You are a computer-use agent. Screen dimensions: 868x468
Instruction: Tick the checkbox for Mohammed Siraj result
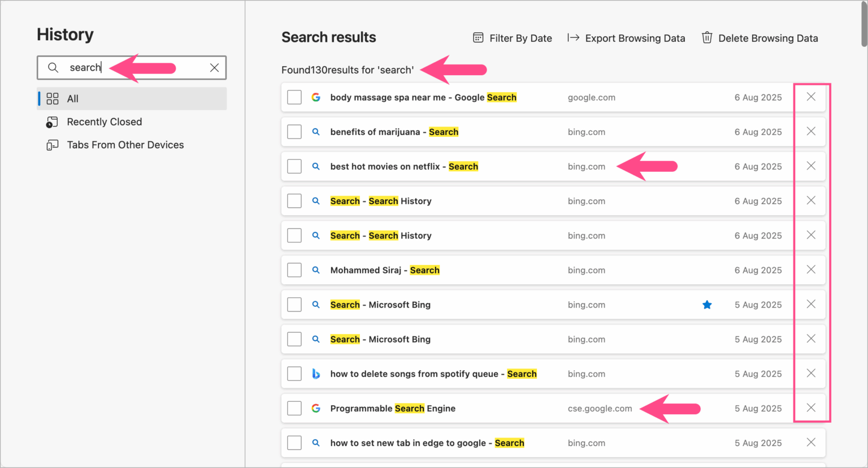[294, 270]
